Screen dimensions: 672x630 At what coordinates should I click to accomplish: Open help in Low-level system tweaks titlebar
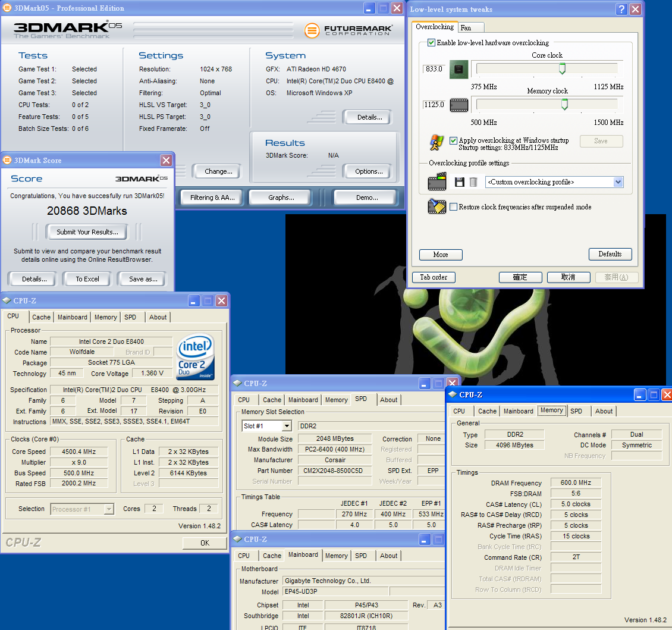pyautogui.click(x=621, y=9)
